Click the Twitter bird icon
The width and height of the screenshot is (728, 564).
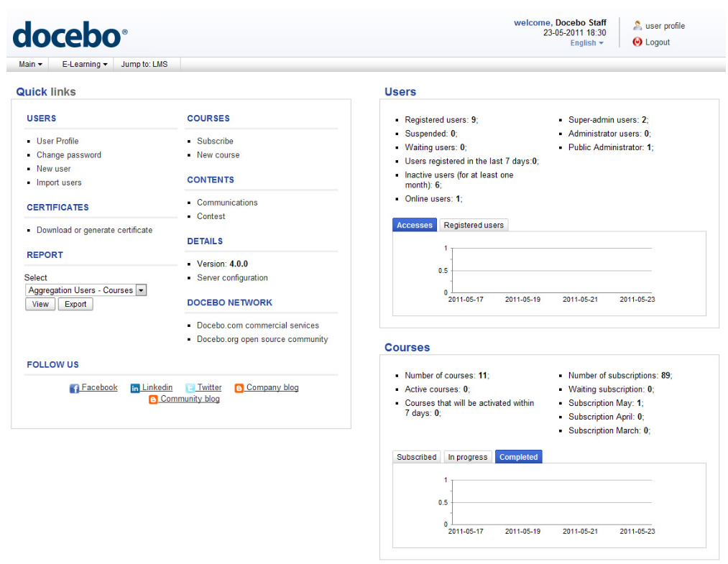click(190, 388)
